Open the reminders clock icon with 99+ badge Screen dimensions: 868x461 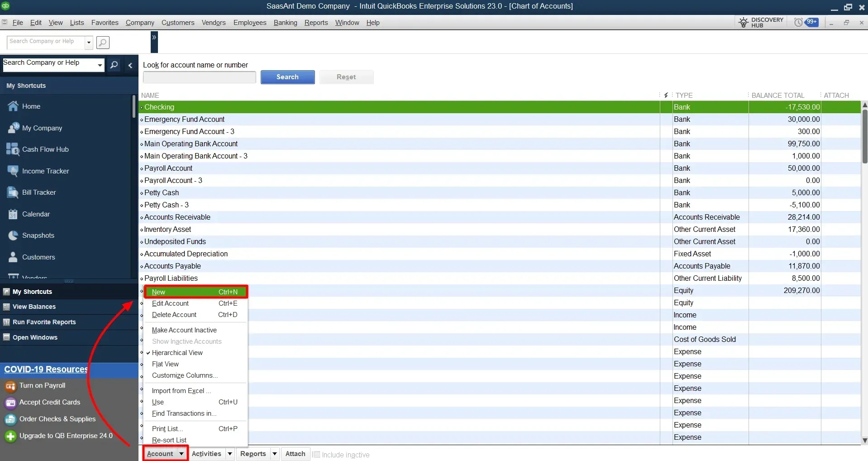click(x=807, y=22)
